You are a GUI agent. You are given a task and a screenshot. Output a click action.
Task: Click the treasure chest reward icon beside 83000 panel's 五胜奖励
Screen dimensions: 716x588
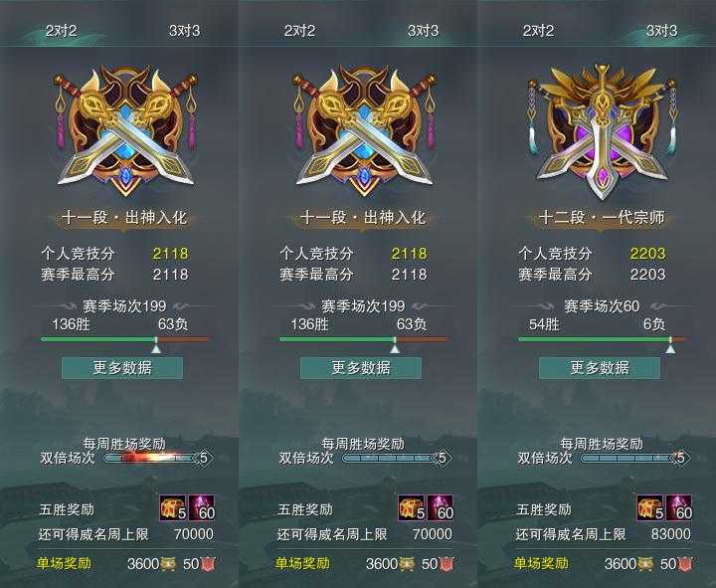(x=650, y=507)
